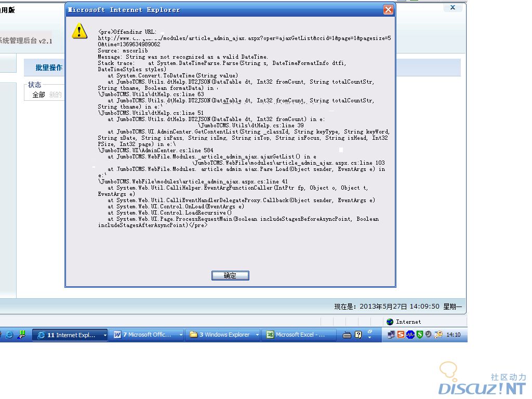Click the 'String was not recognized' message line

click(x=183, y=57)
